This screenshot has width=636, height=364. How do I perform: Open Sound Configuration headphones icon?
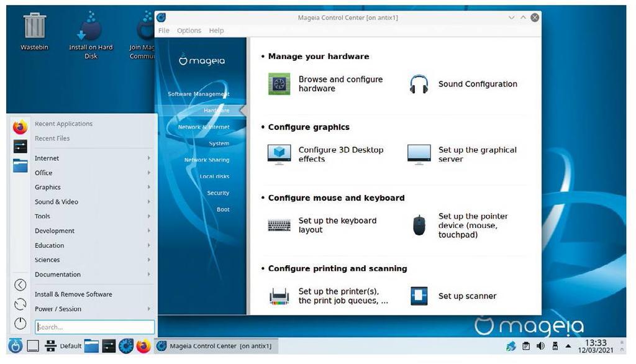pyautogui.click(x=419, y=84)
